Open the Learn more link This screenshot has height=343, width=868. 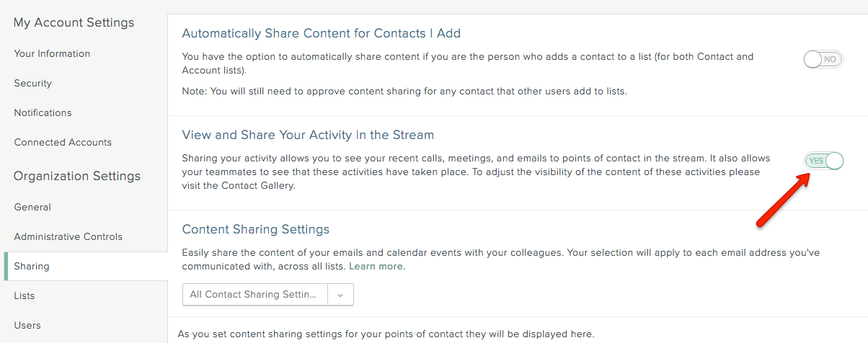click(376, 266)
